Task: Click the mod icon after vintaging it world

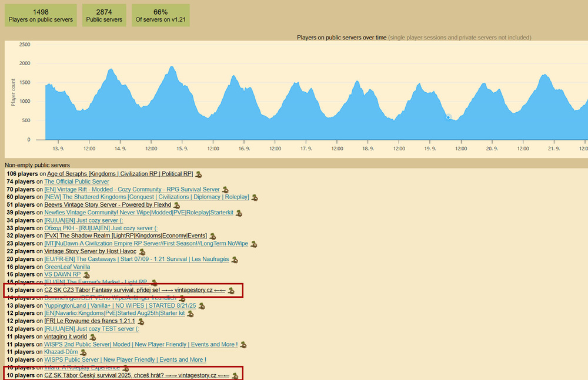Action: click(x=92, y=337)
